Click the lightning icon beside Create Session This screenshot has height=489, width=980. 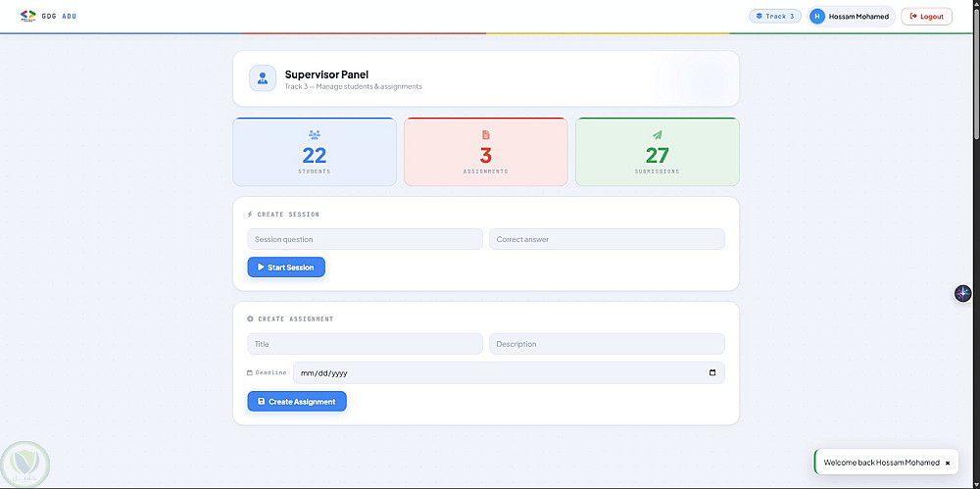click(250, 214)
